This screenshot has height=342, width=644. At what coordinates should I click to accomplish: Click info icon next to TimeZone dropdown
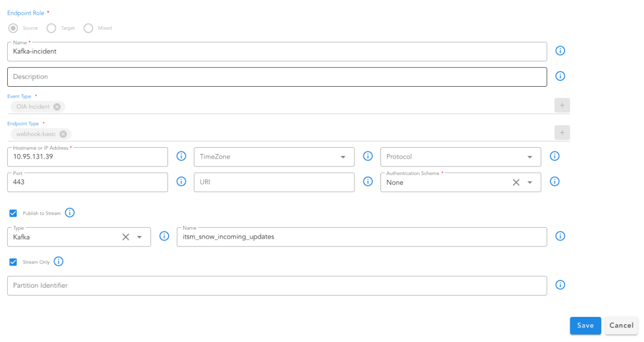[367, 156]
